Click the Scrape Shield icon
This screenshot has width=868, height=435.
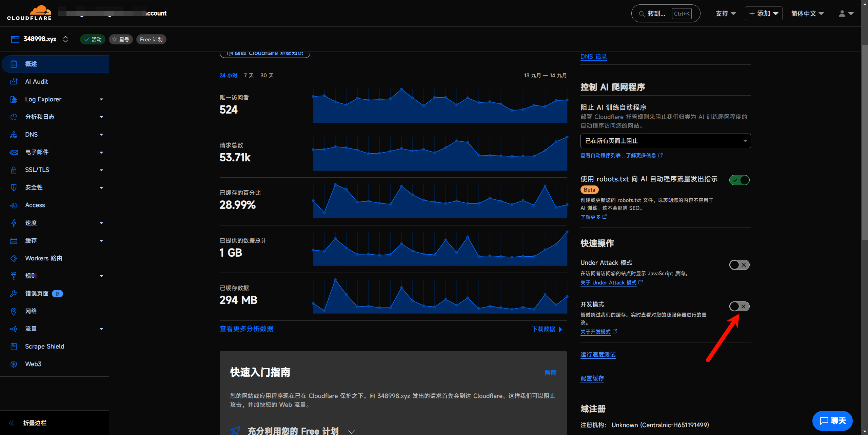click(14, 347)
